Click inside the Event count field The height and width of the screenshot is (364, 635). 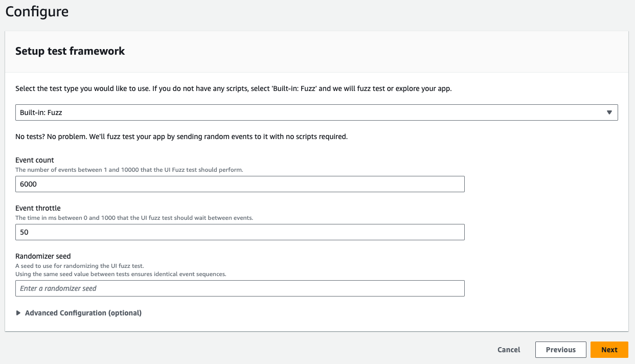[239, 184]
